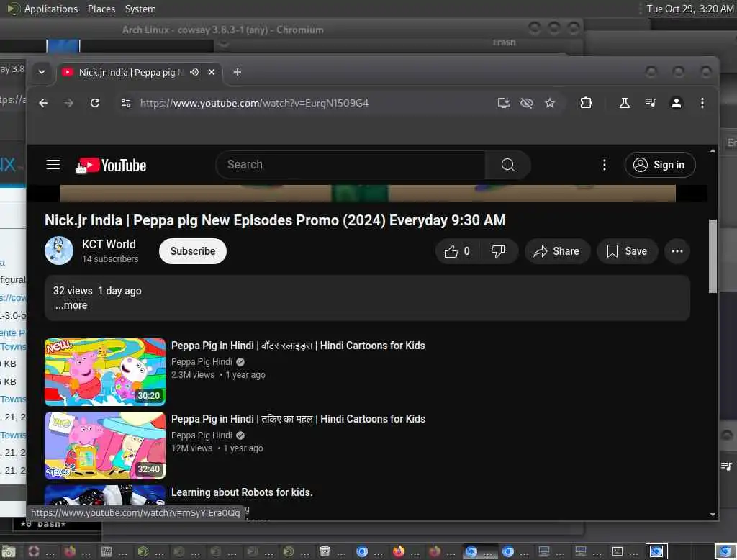This screenshot has height=560, width=737.
Task: Open the System menu in top panel
Action: [x=140, y=9]
